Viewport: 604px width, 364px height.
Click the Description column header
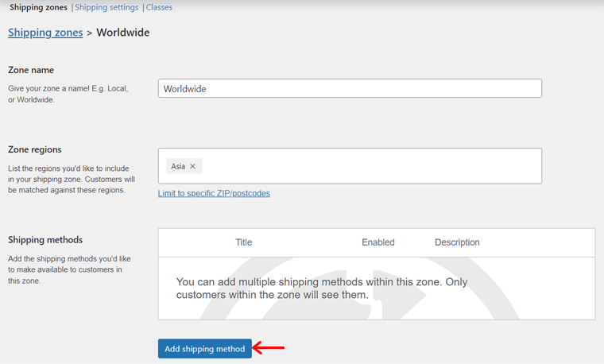coord(457,242)
